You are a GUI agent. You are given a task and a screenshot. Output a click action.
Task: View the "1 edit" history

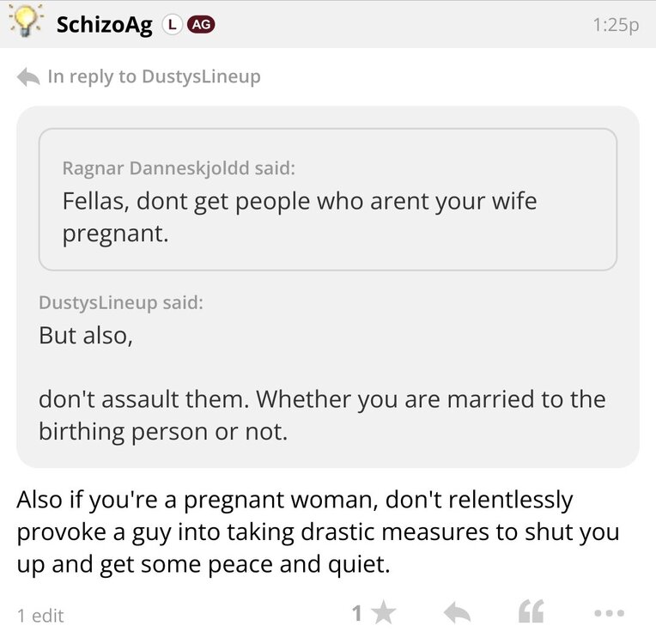click(40, 615)
